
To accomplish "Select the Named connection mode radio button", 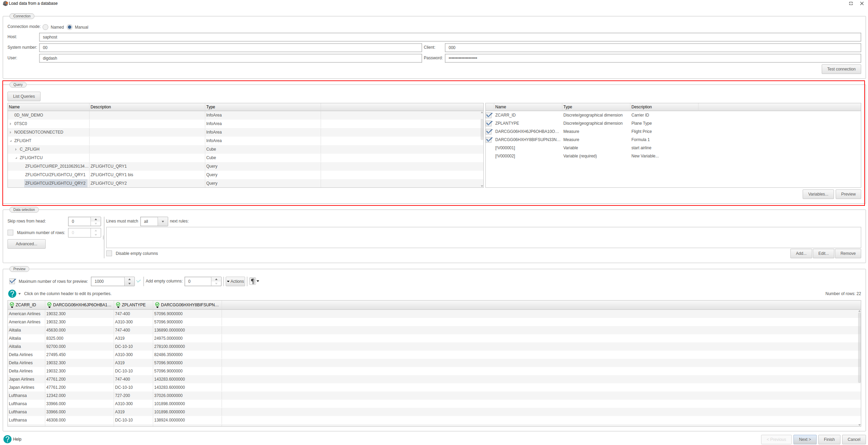I will (x=46, y=27).
